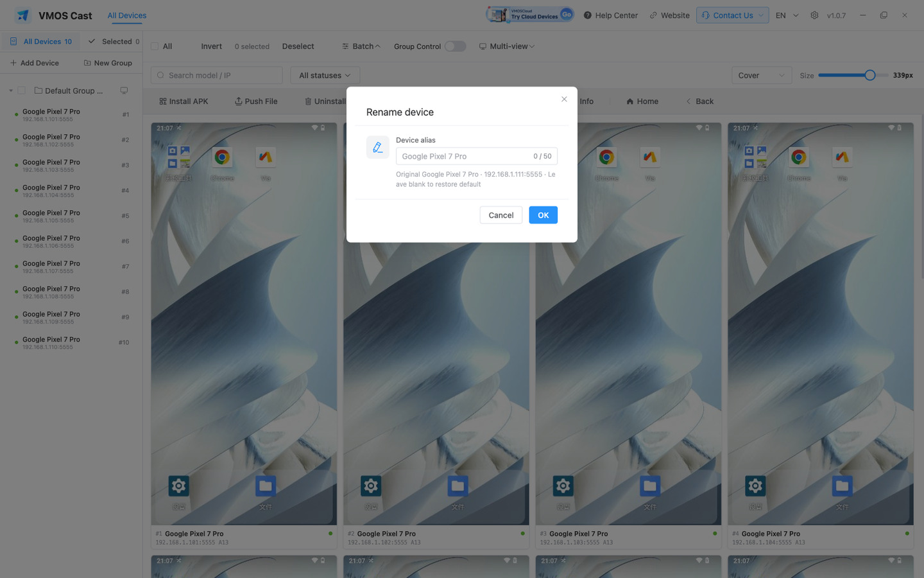Select device #1 at 192.168.1.101 in sidebar
This screenshot has width=924, height=578.
point(71,115)
